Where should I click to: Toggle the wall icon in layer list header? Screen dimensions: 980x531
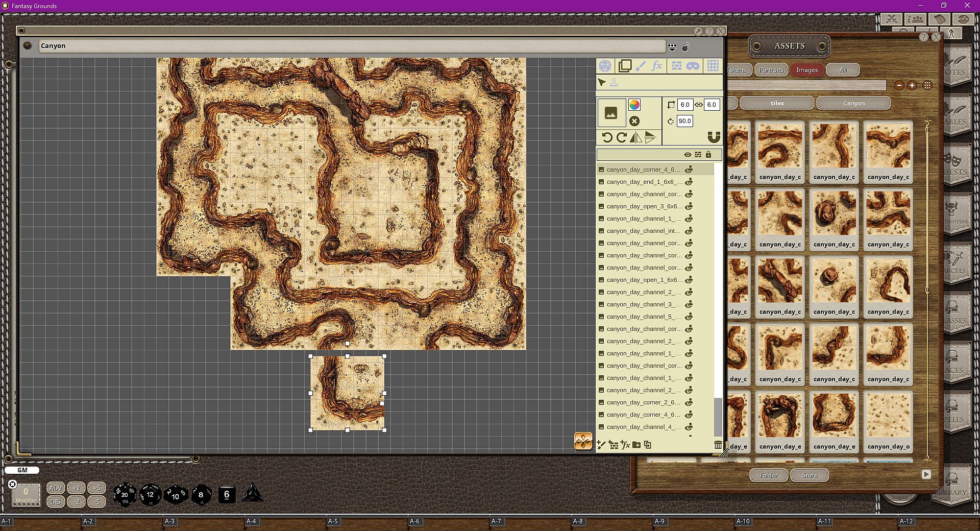coord(698,155)
